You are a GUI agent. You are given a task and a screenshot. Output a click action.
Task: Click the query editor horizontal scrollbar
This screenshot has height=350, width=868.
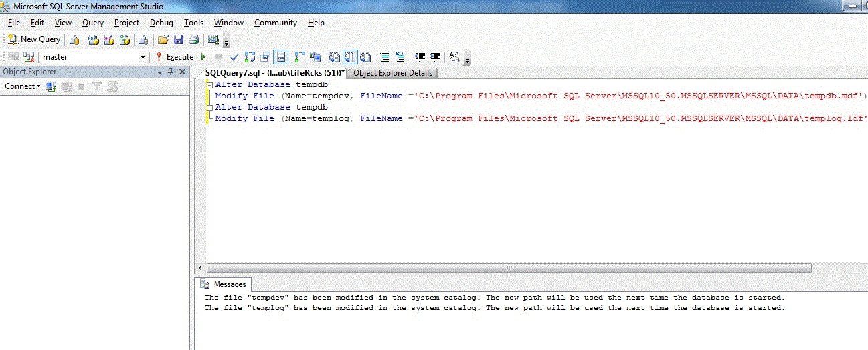click(509, 268)
